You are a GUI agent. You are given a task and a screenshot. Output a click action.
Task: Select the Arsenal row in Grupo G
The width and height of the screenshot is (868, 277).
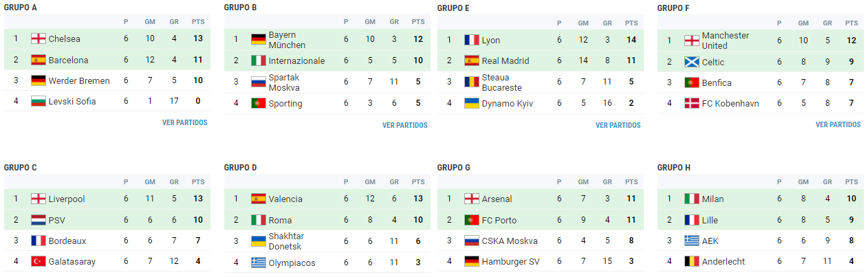(x=541, y=199)
